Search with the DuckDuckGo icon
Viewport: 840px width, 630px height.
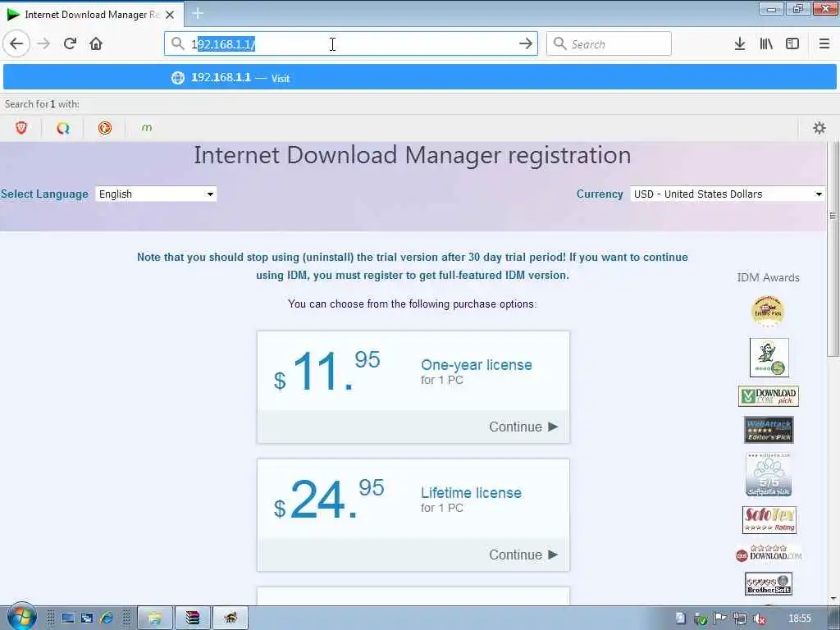[104, 128]
